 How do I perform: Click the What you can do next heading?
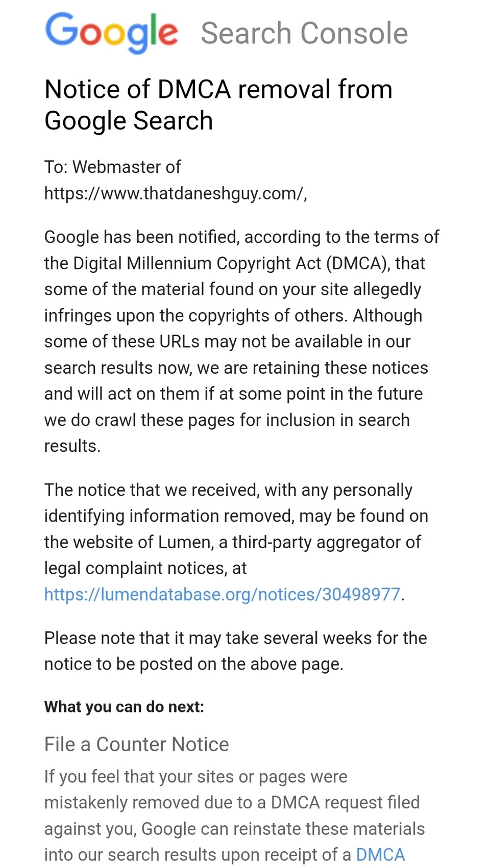click(x=124, y=706)
